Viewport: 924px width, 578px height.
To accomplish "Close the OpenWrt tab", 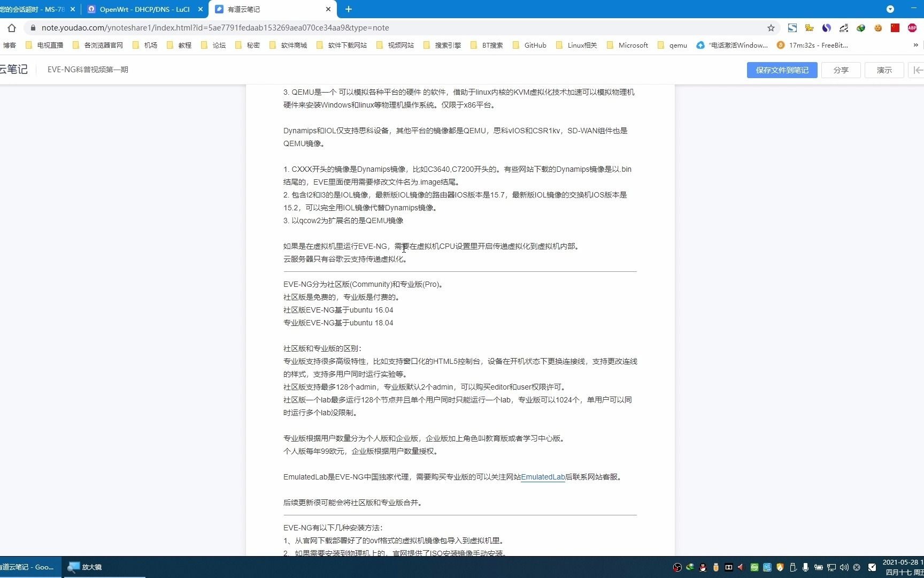I will pyautogui.click(x=201, y=9).
